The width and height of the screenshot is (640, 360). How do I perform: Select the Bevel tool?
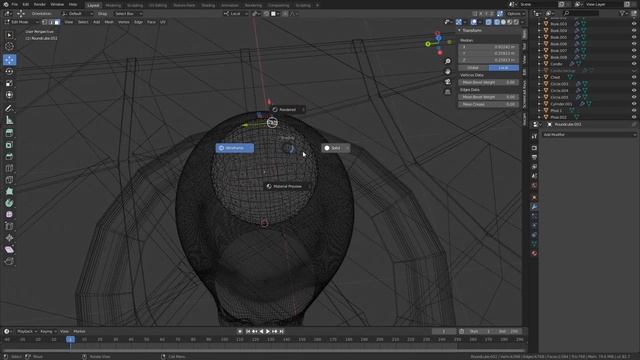click(9, 156)
